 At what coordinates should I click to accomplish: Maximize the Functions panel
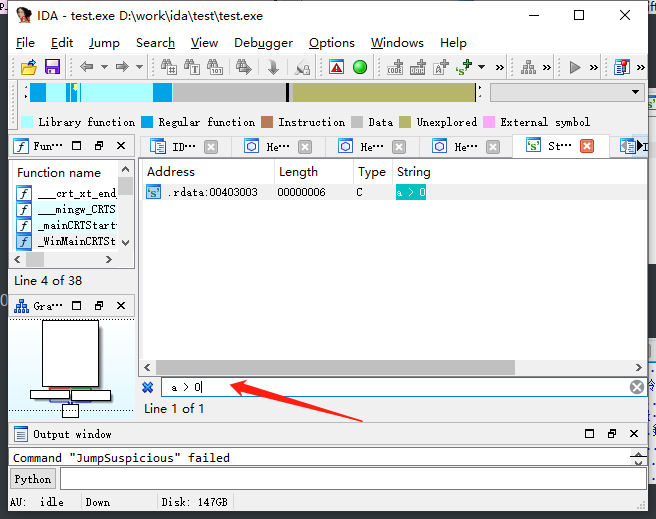(76, 146)
